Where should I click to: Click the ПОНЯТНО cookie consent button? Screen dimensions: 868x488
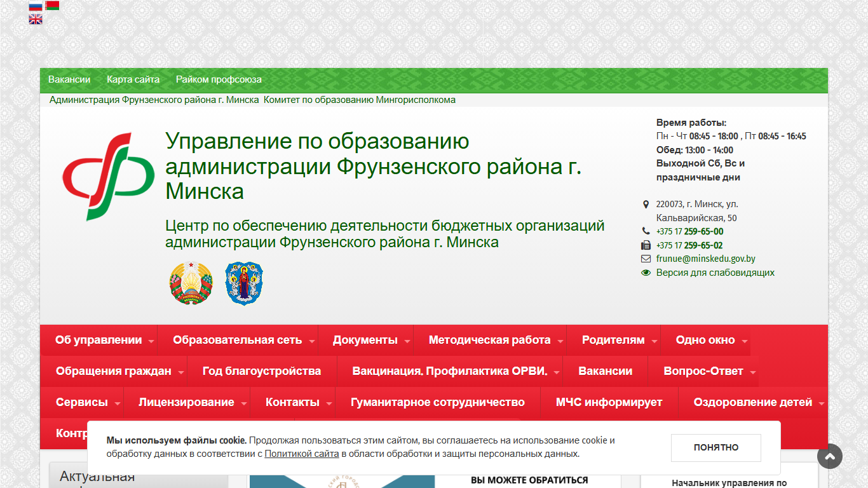point(716,447)
